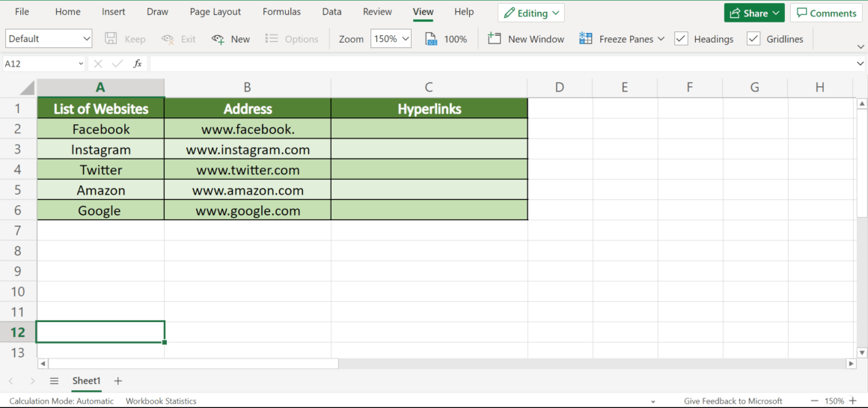Switch to the Draw tab
Viewport: 868px width, 408px height.
pos(158,12)
